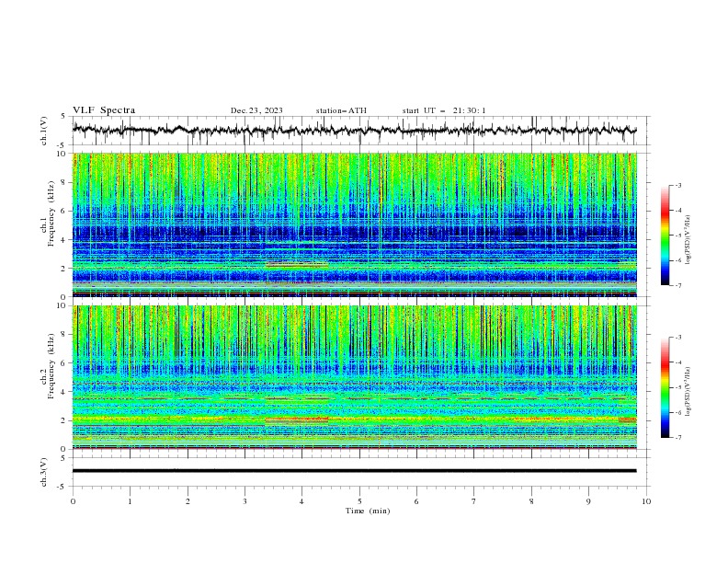
Task: Click the "9" tick on the time axis
Action: pyautogui.click(x=588, y=501)
